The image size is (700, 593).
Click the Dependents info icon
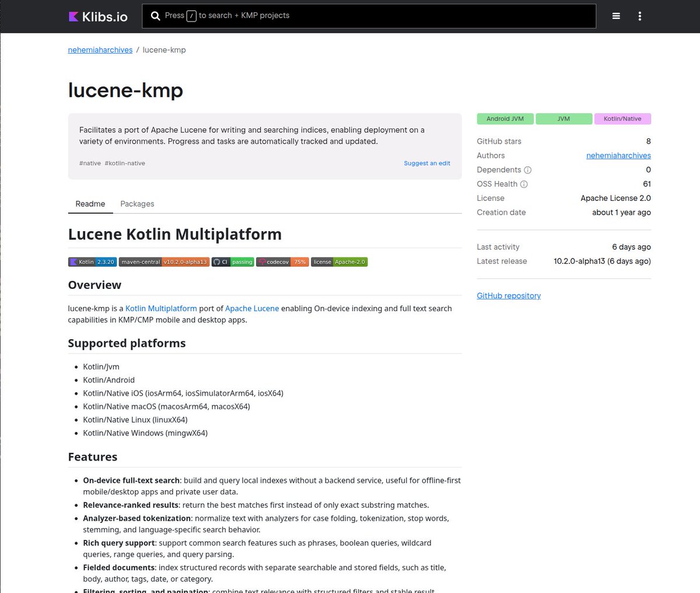527,170
